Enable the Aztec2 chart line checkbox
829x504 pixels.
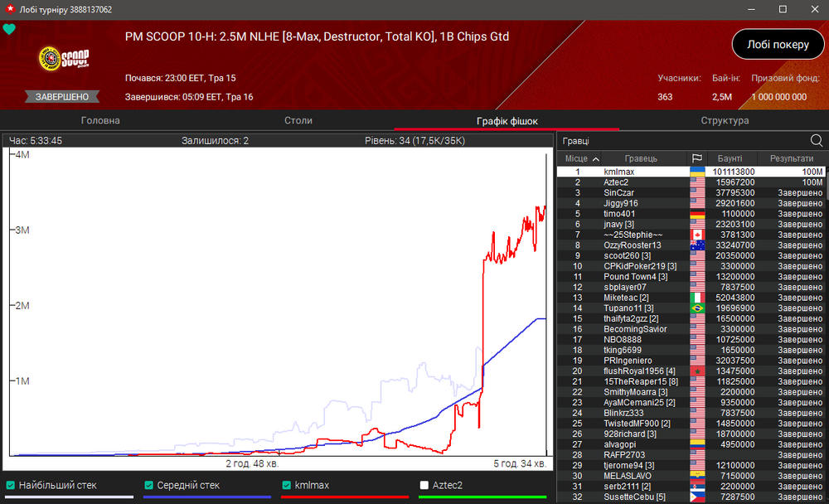tap(424, 485)
